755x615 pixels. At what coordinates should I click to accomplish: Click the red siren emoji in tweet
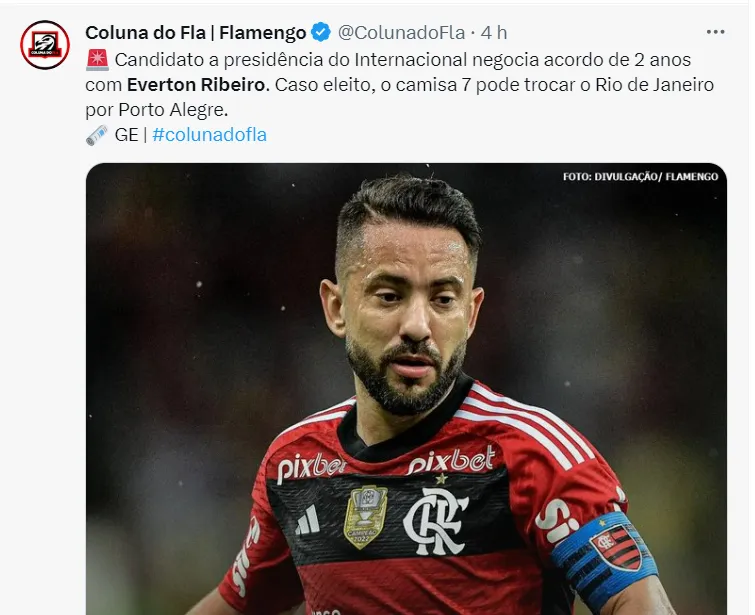[x=97, y=60]
